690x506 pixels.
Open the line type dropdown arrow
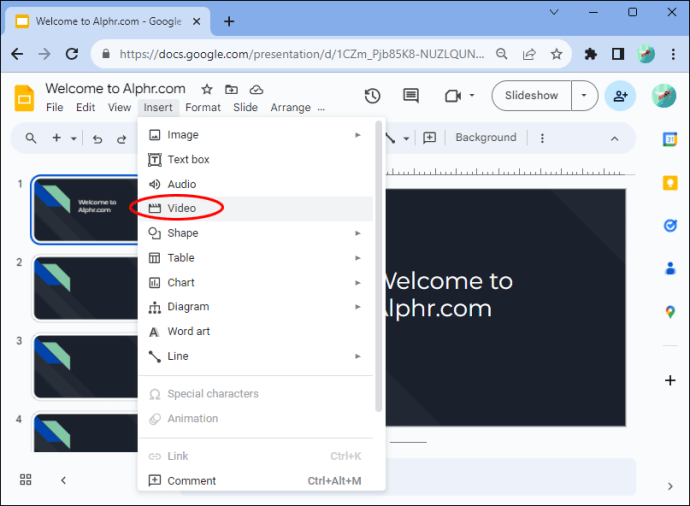pyautogui.click(x=406, y=139)
